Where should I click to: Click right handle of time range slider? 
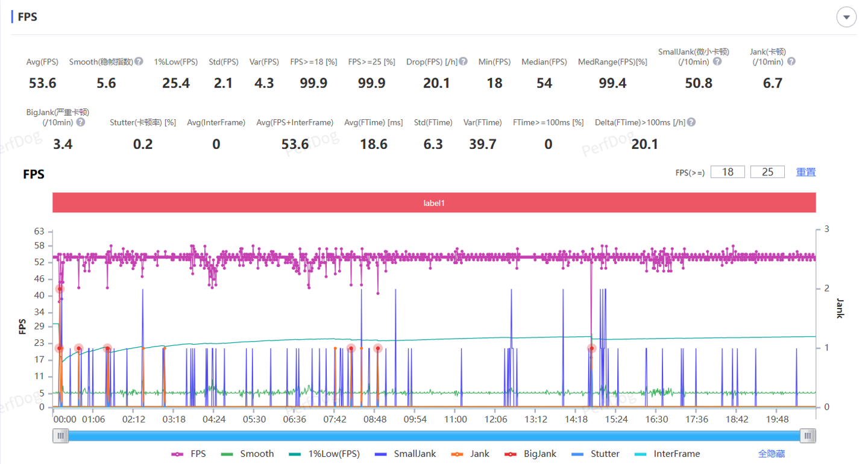point(808,436)
